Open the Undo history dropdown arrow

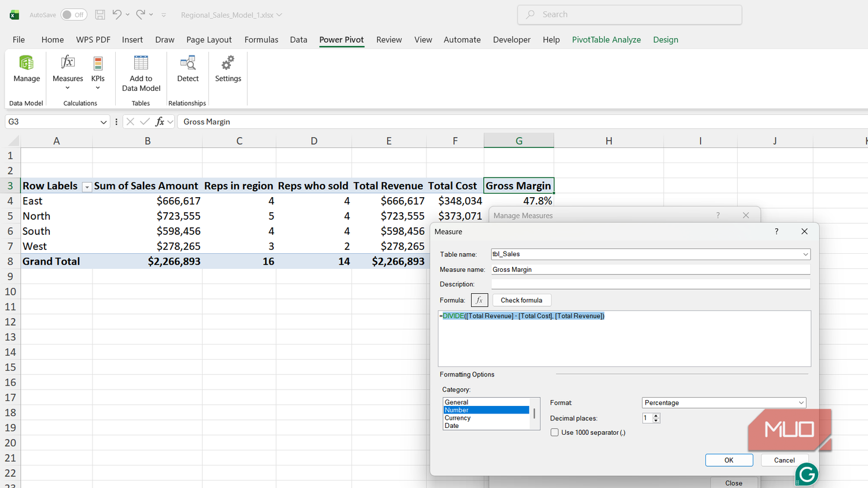tap(127, 14)
